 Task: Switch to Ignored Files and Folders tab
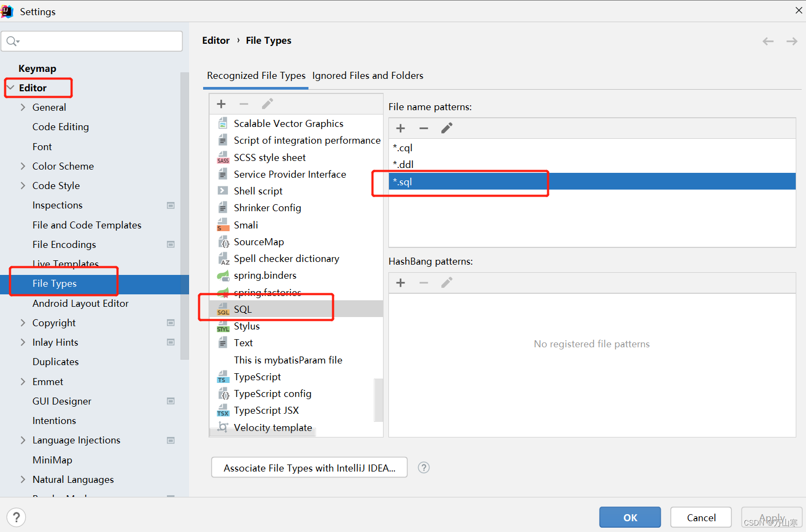coord(367,76)
